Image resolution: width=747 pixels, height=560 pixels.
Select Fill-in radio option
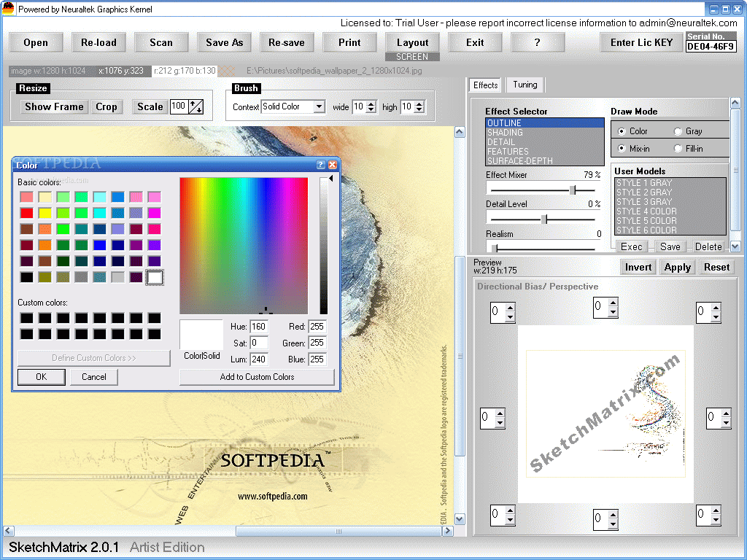678,149
